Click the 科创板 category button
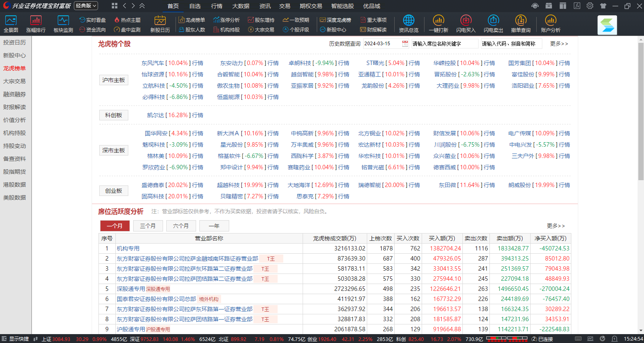 click(x=114, y=115)
